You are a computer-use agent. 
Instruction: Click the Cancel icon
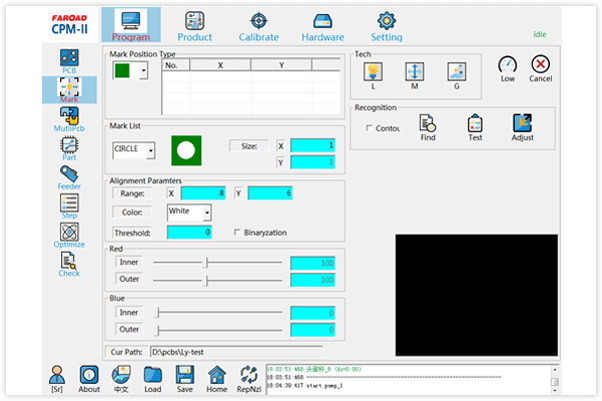point(541,69)
